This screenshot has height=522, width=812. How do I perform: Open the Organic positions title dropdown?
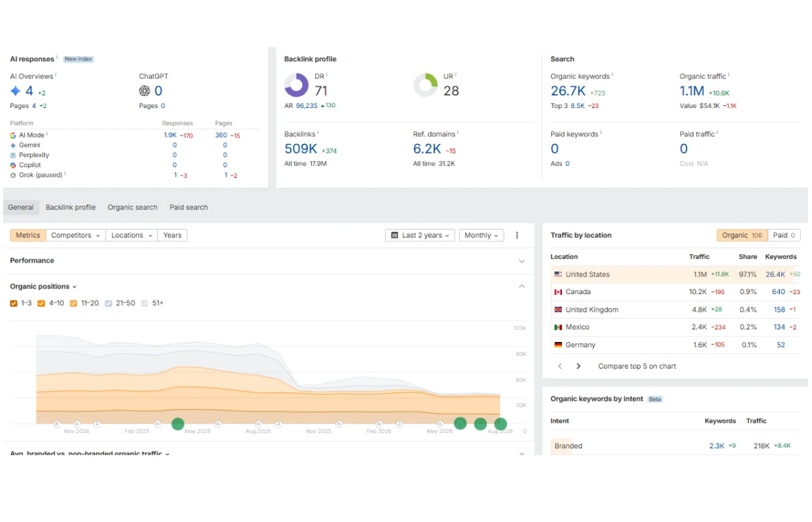point(44,287)
